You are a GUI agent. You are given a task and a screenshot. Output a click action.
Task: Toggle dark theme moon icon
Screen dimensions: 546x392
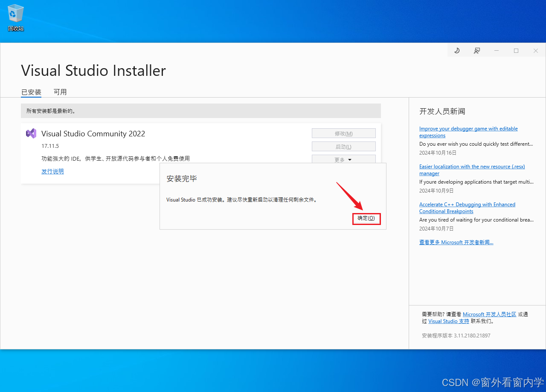pos(457,51)
